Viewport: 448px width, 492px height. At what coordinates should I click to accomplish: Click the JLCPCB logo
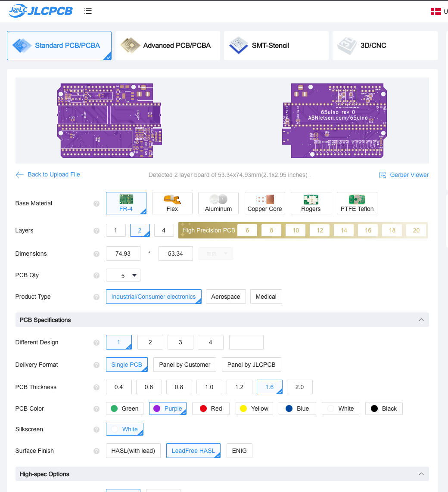coord(41,11)
